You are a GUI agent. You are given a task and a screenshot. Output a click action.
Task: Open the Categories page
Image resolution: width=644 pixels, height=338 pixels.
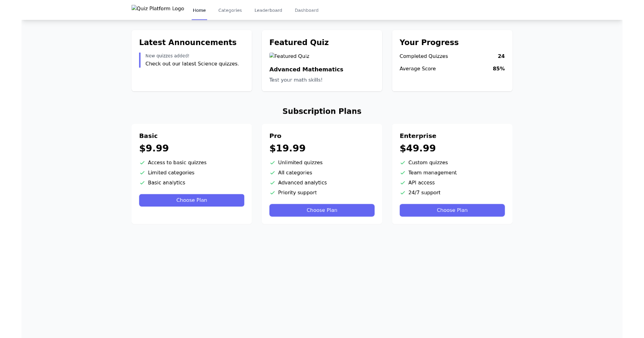coord(230,10)
